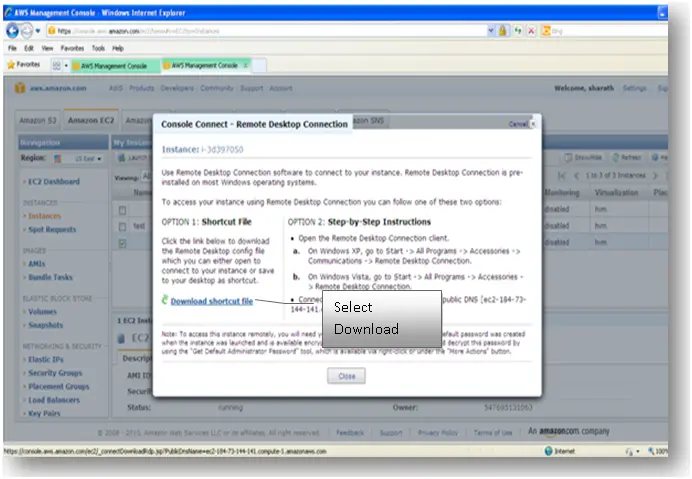
Task: Close the active AWS Management Console tab
Action: [x=246, y=65]
